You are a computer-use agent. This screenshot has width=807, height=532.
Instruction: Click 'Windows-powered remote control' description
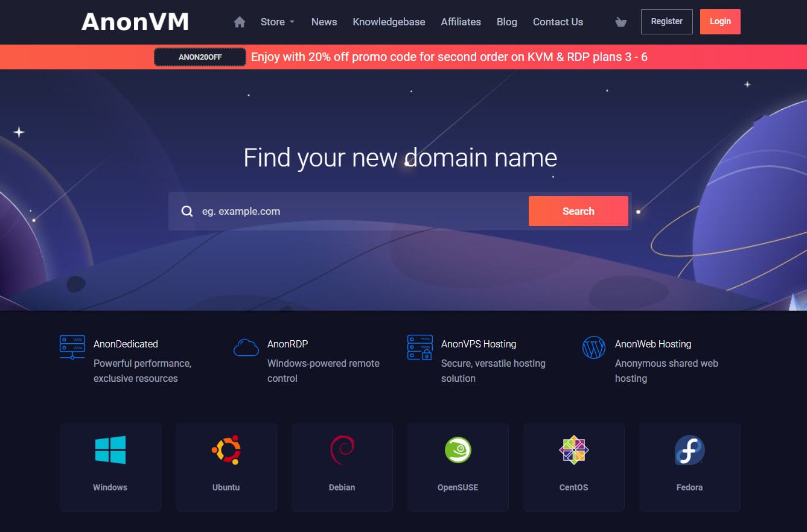[x=324, y=371]
